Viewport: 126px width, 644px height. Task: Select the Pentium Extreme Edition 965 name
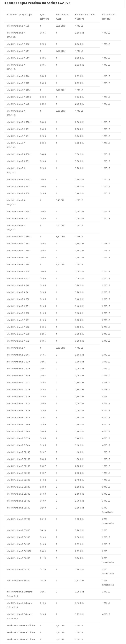click(x=19, y=616)
